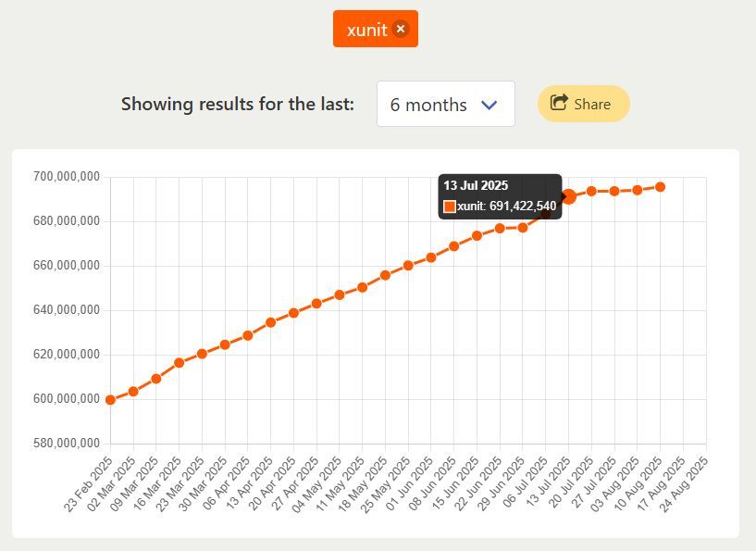
Task: Click the 700,000,000 y-axis label
Action: (x=67, y=177)
